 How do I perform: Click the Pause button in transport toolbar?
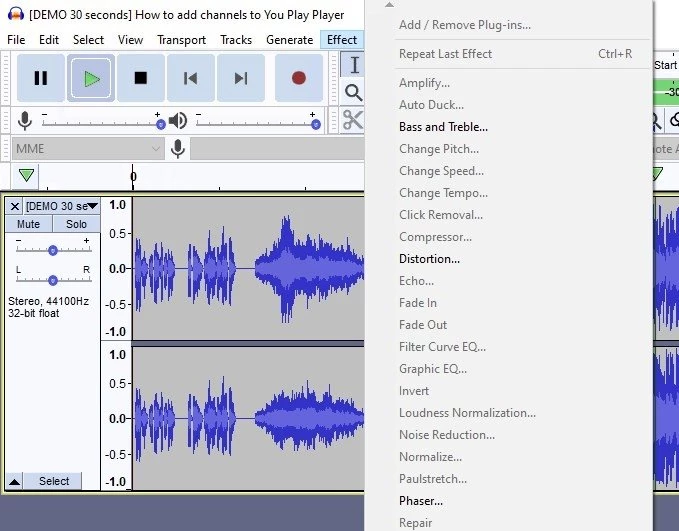[41, 78]
